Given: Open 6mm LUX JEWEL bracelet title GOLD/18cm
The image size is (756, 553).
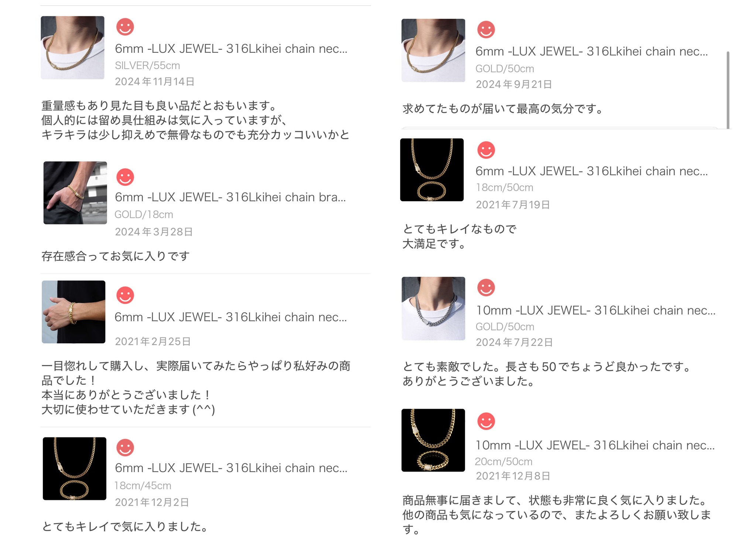Looking at the screenshot, I should (x=230, y=197).
